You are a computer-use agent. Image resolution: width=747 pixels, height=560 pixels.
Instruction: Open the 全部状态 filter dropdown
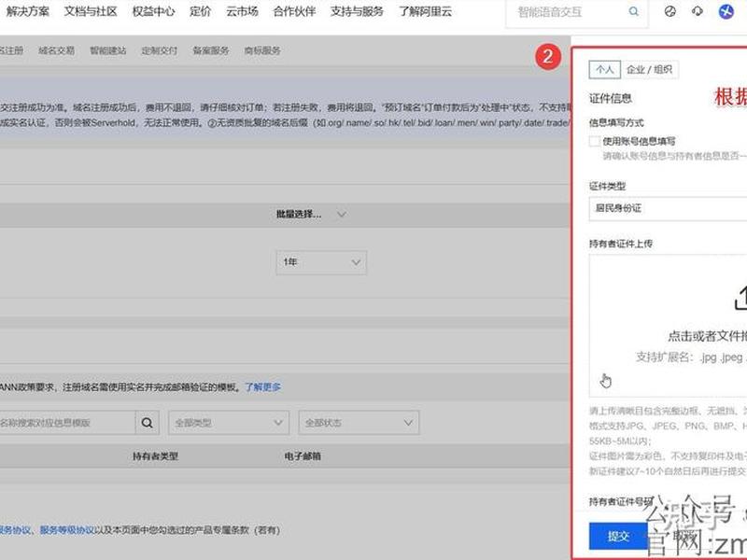pyautogui.click(x=359, y=423)
